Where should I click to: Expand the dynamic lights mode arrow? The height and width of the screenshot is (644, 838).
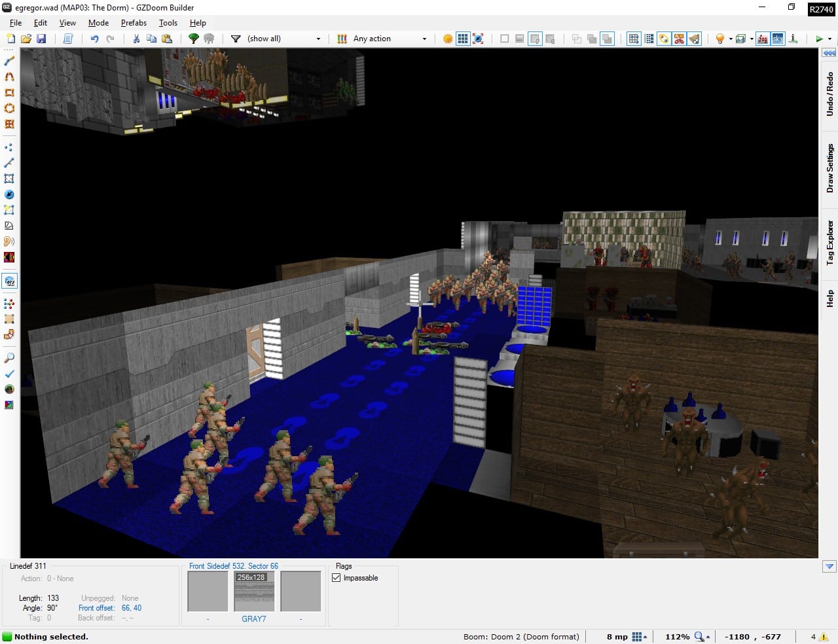[x=731, y=39]
